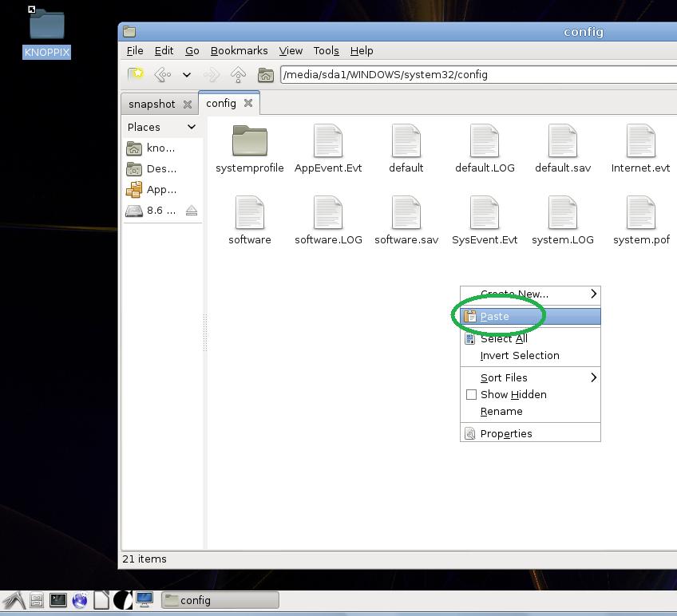Click the eject icon beside the 8.6 drive

[x=192, y=210]
